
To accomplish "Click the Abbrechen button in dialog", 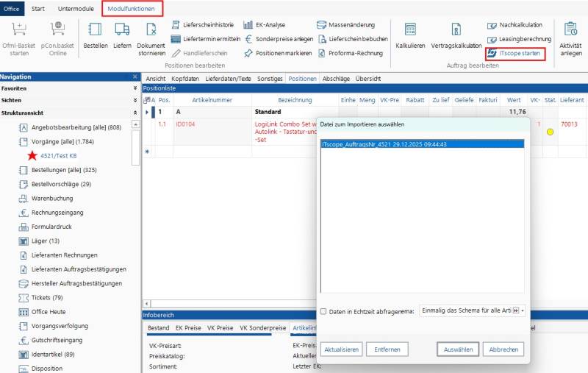I will pos(503,349).
